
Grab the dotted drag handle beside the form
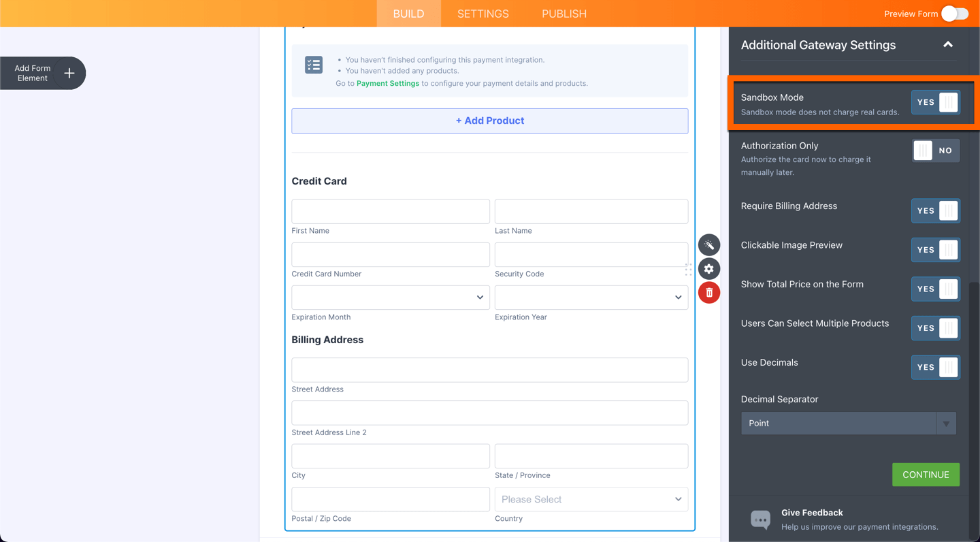tap(688, 270)
